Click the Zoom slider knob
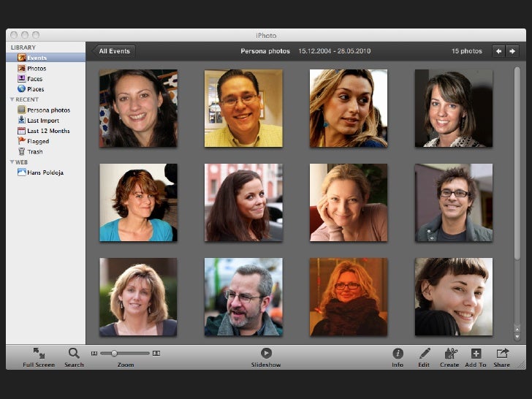532x399 pixels. 114,354
